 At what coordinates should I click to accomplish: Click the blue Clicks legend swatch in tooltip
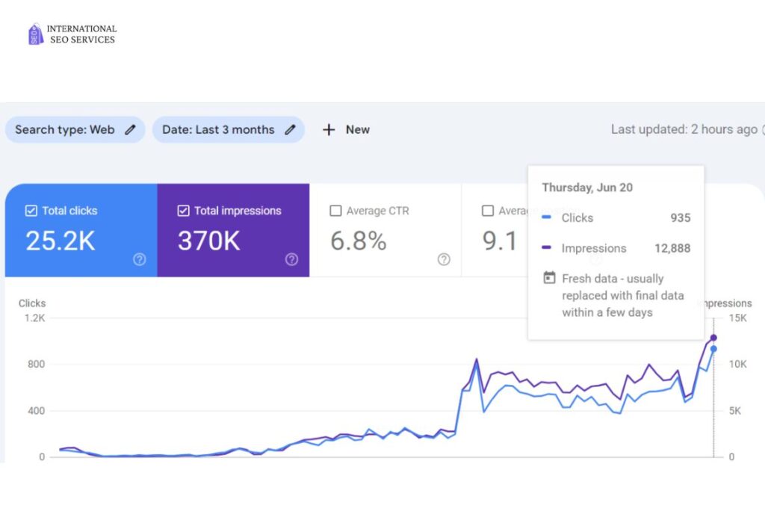pos(546,218)
